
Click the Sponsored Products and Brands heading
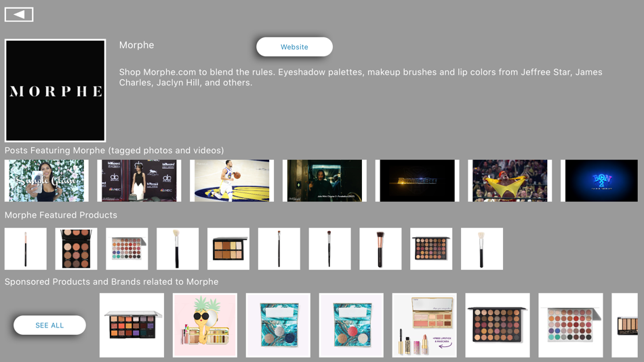111,282
